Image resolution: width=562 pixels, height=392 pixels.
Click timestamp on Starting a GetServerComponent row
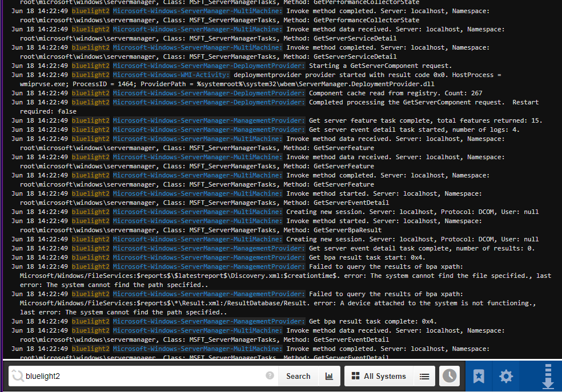pos(40,66)
